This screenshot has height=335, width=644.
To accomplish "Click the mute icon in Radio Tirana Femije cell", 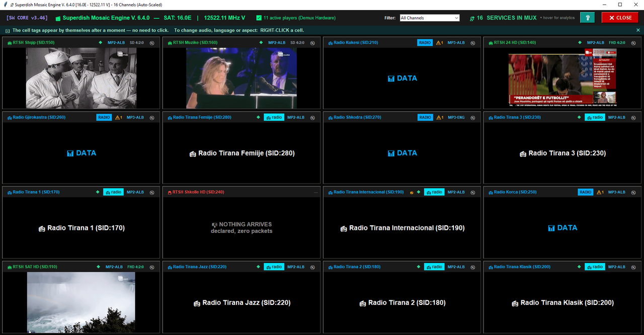I will [312, 118].
